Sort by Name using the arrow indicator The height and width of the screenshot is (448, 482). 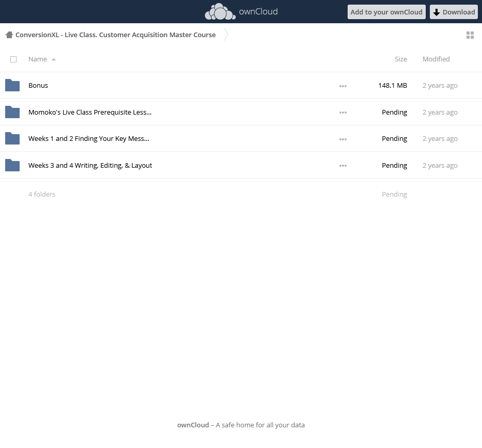click(x=54, y=59)
